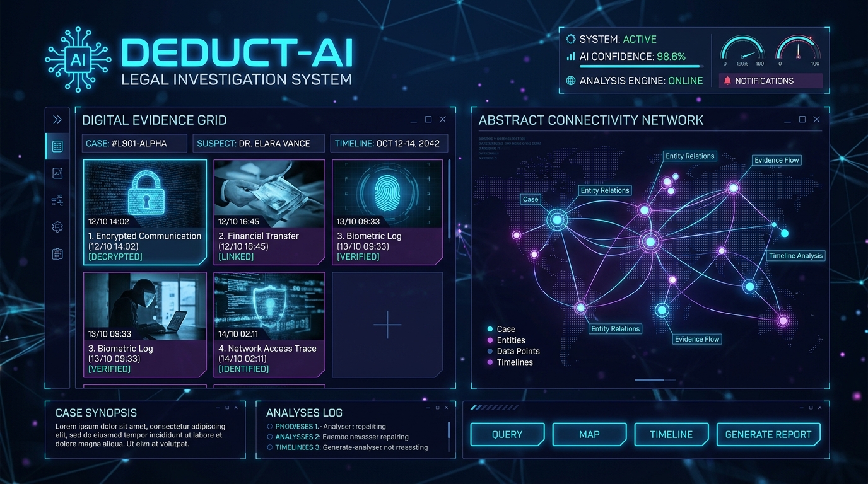Viewport: 868px width, 484px height.
Task: Click the globe icon beside ANALYSIS ENGINE
Action: 571,81
